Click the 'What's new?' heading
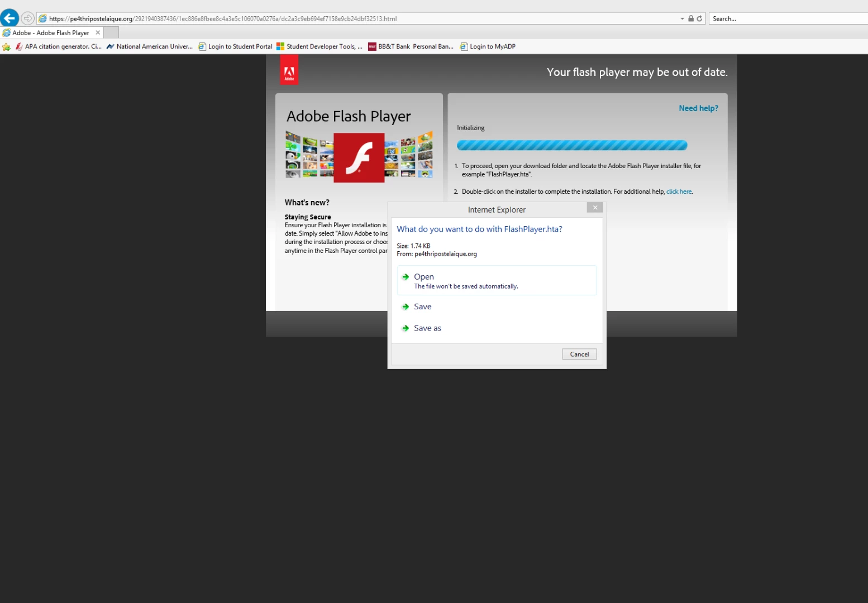 tap(307, 203)
